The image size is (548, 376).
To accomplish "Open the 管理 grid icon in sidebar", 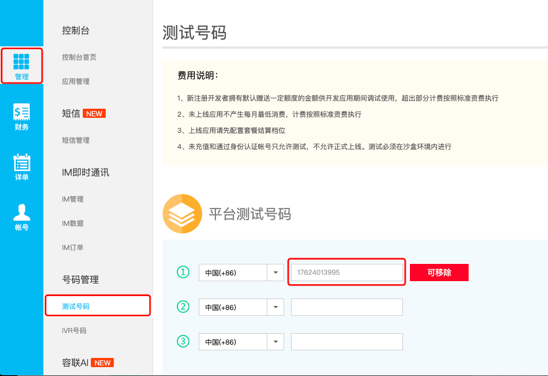I will (x=21, y=66).
